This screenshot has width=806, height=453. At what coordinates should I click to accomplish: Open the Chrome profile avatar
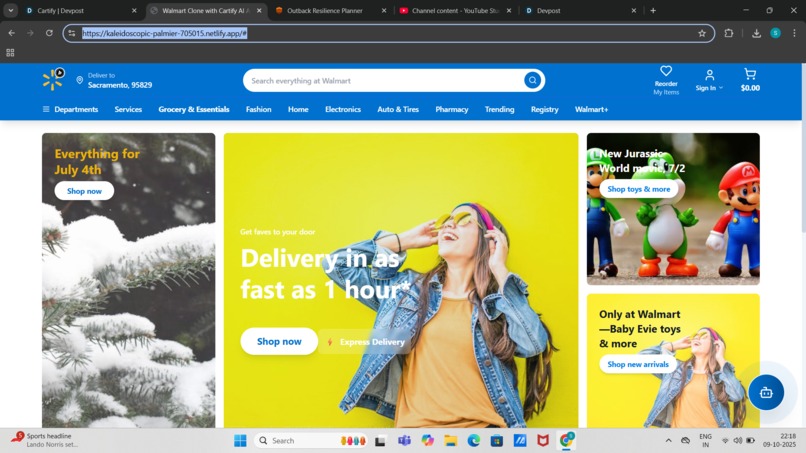(x=776, y=33)
